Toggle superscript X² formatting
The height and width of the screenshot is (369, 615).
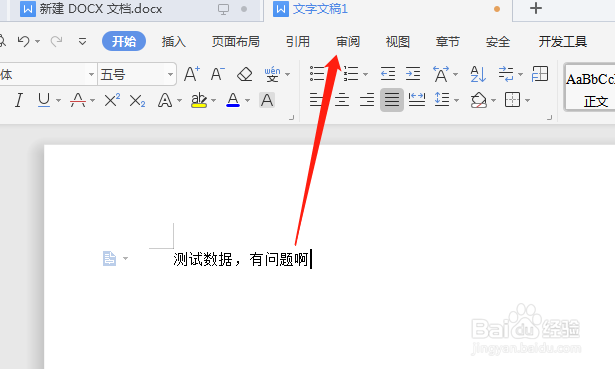click(112, 100)
